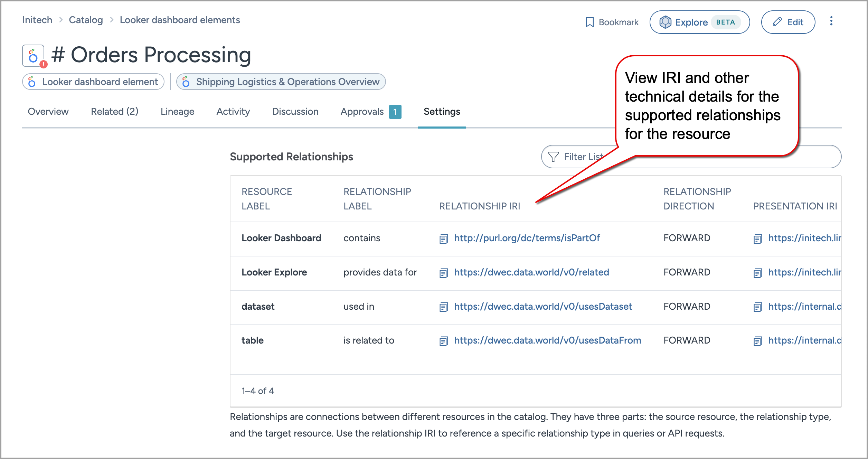Copy the v0/related relationship IRI icon
868x459 pixels.
click(x=444, y=273)
